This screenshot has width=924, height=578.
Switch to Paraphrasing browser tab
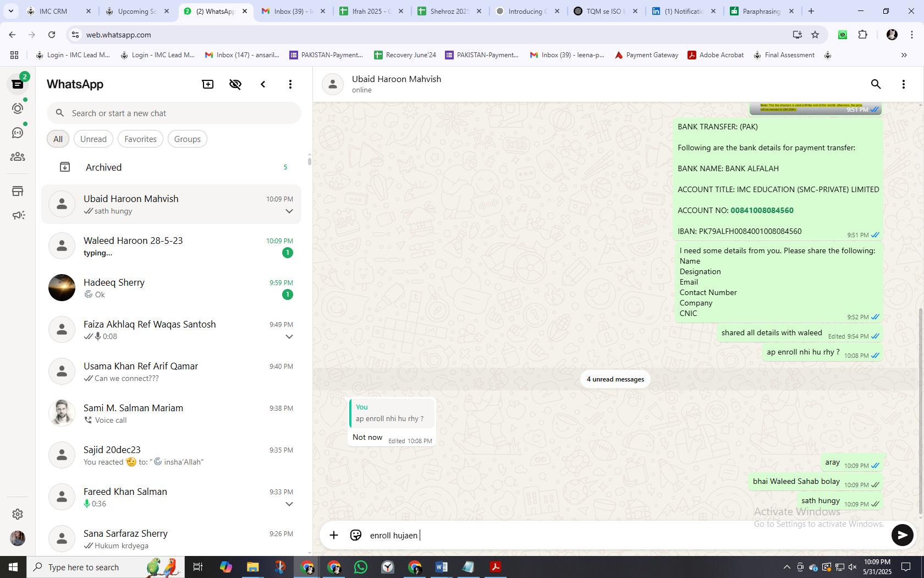coord(762,11)
